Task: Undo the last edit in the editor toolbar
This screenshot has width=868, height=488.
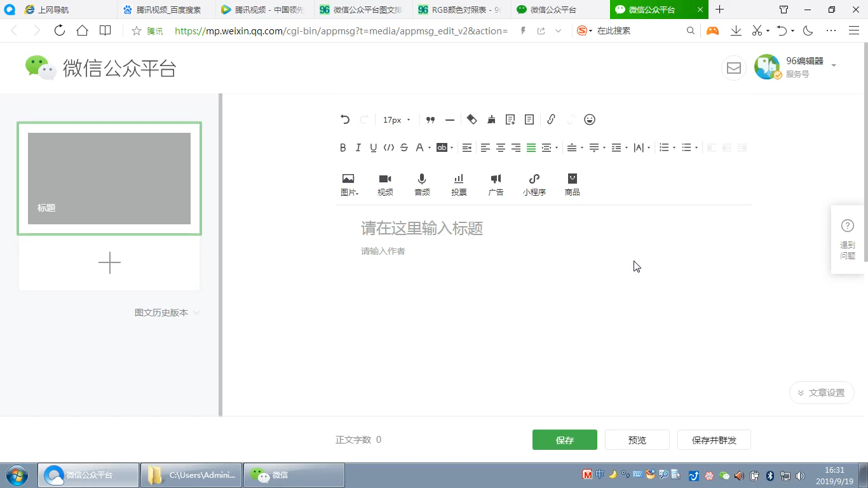Action: tap(345, 119)
